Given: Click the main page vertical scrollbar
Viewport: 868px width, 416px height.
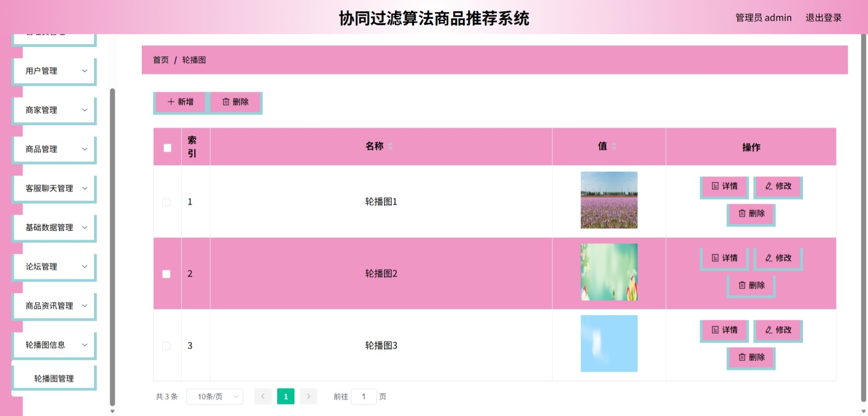Looking at the screenshot, I should point(864,217).
